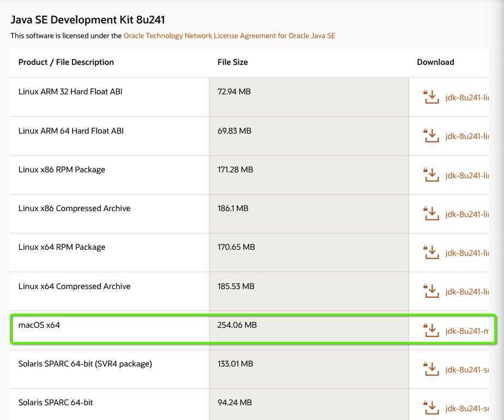504x420 pixels.
Task: Select Linux x86 RPM Package text
Action: pos(62,170)
